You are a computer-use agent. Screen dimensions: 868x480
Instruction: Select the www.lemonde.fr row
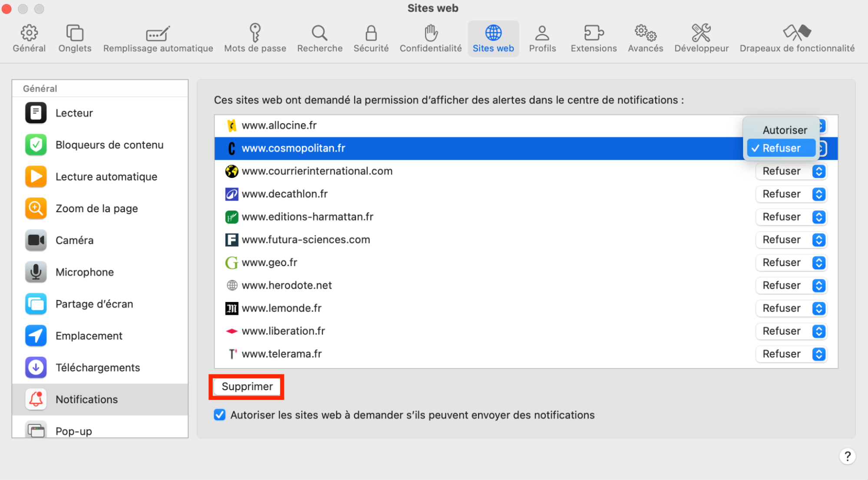[x=526, y=308]
